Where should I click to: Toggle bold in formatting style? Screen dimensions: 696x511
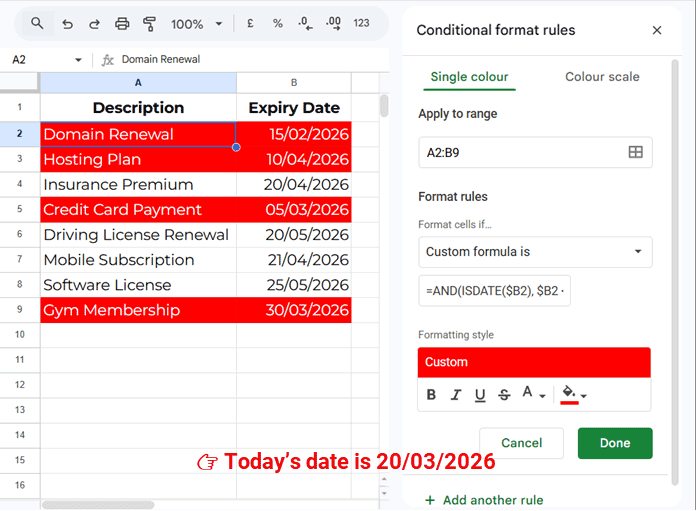tap(431, 394)
